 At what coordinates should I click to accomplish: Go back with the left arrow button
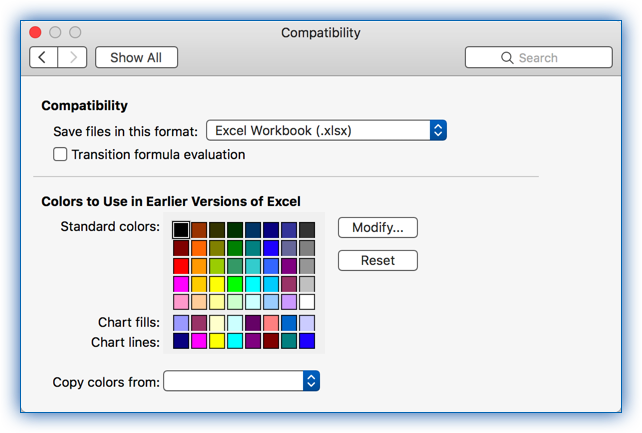click(x=43, y=57)
